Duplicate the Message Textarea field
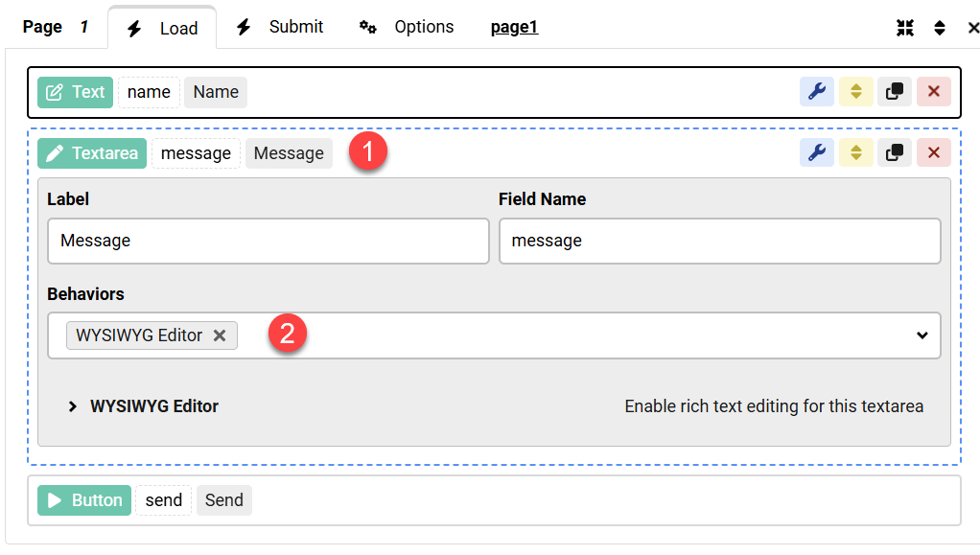The height and width of the screenshot is (555, 980). pos(895,151)
